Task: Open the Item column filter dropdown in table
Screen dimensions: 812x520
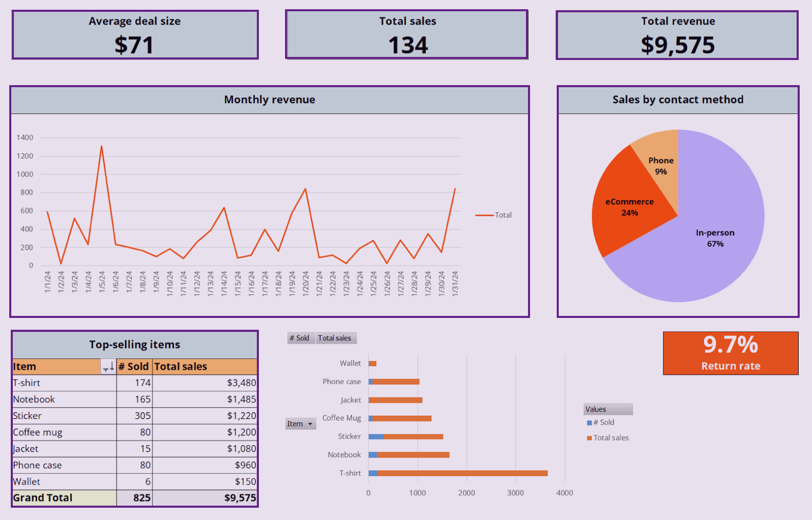Action: [108, 367]
